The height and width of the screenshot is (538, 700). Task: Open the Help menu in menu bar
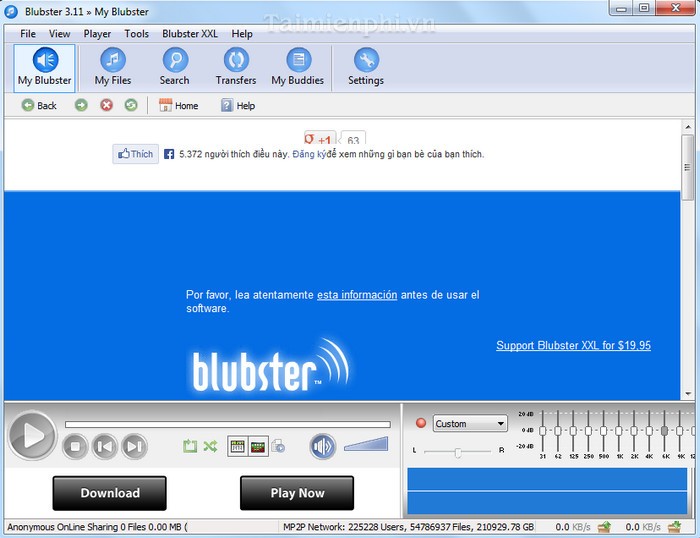pos(242,33)
